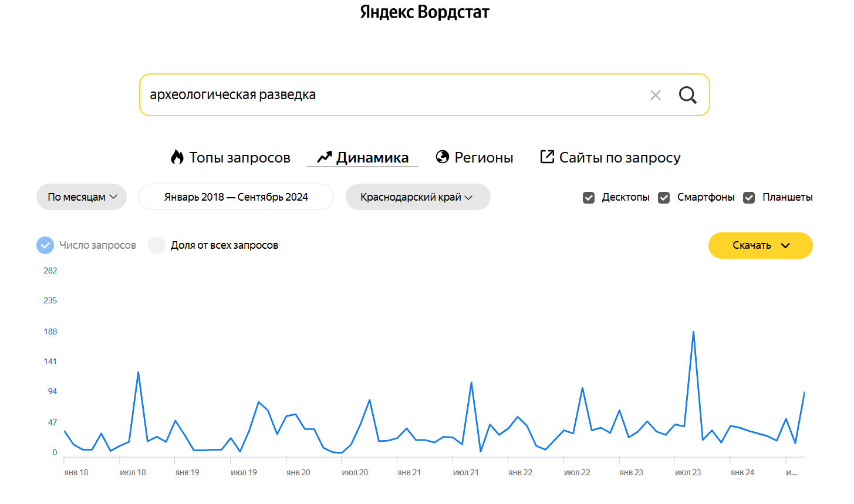
Task: Open the Скачать download dropdown
Action: click(x=760, y=245)
